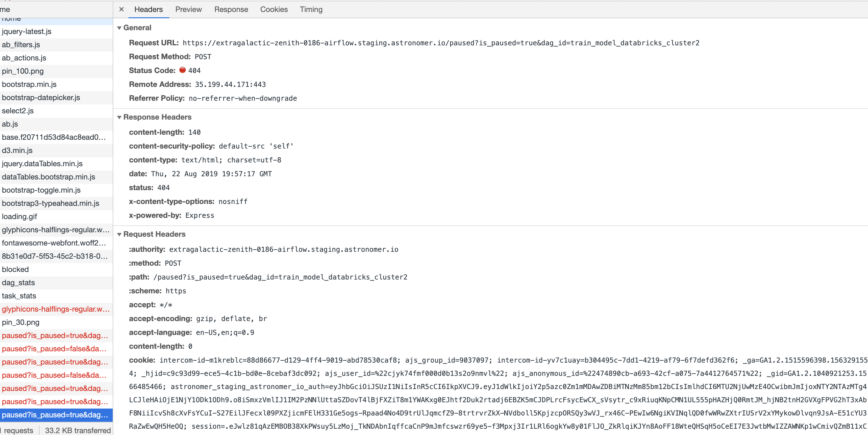Image resolution: width=868 pixels, height=435 pixels.
Task: Close the request details panel
Action: click(121, 9)
